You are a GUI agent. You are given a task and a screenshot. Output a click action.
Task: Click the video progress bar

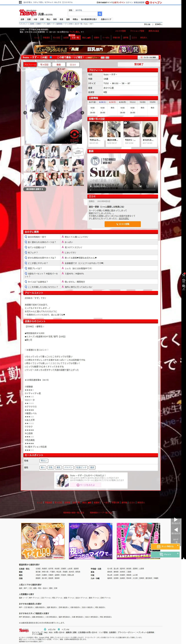(x=123, y=190)
